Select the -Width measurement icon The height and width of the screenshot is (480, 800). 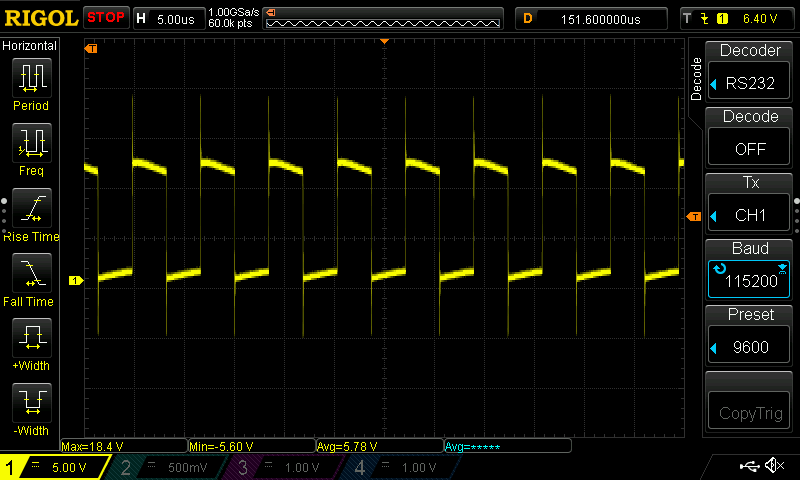[x=32, y=402]
